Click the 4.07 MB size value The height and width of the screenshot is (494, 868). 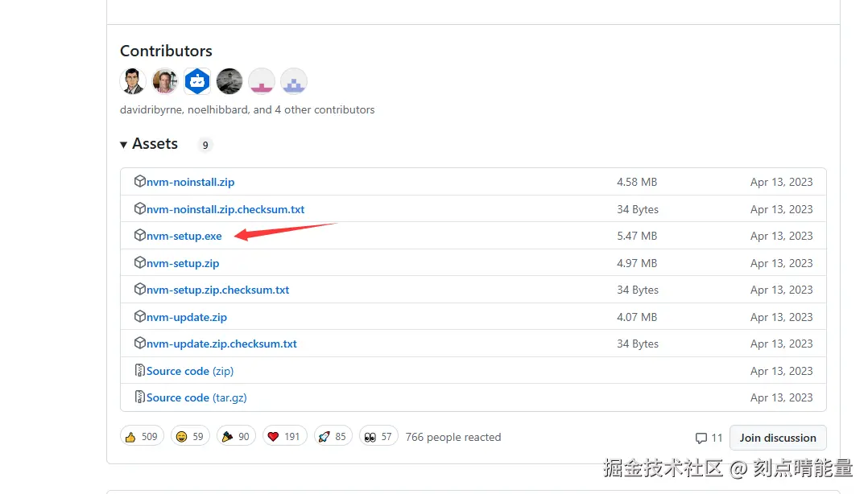tap(637, 317)
